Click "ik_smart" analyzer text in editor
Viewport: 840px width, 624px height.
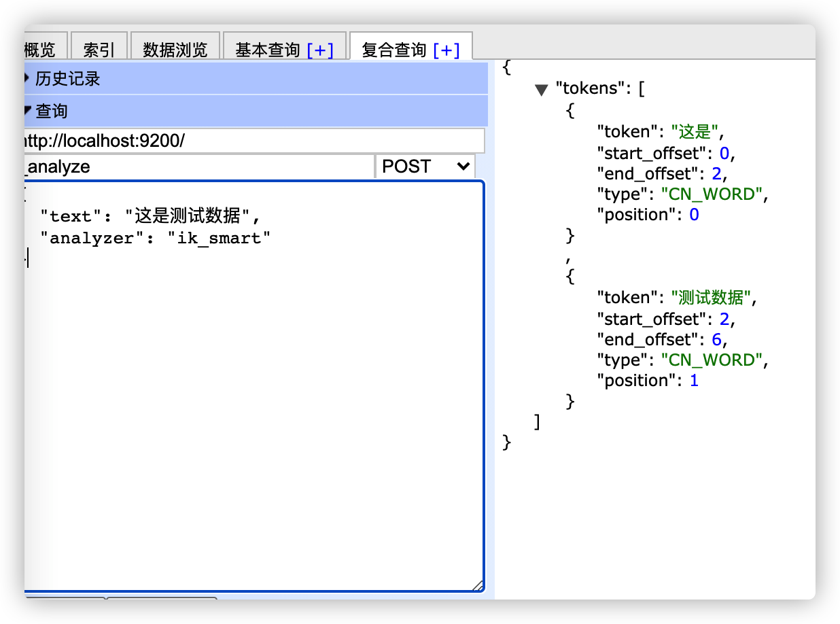[x=219, y=238]
